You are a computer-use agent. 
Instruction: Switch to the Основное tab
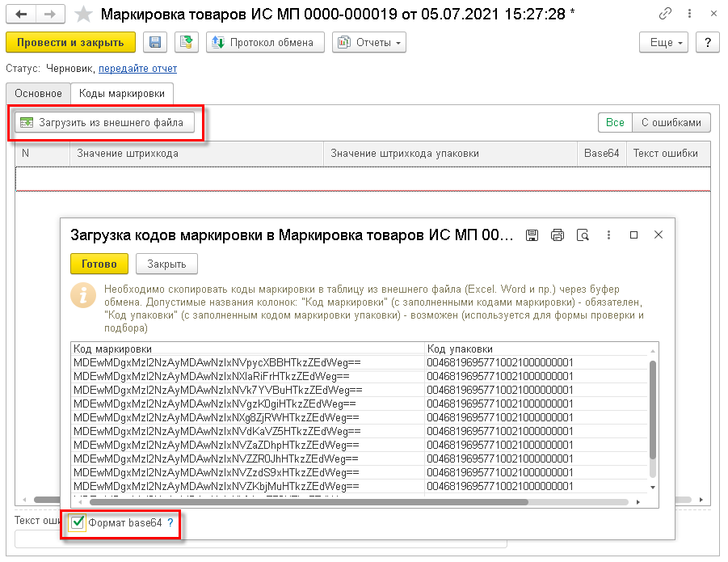click(38, 93)
